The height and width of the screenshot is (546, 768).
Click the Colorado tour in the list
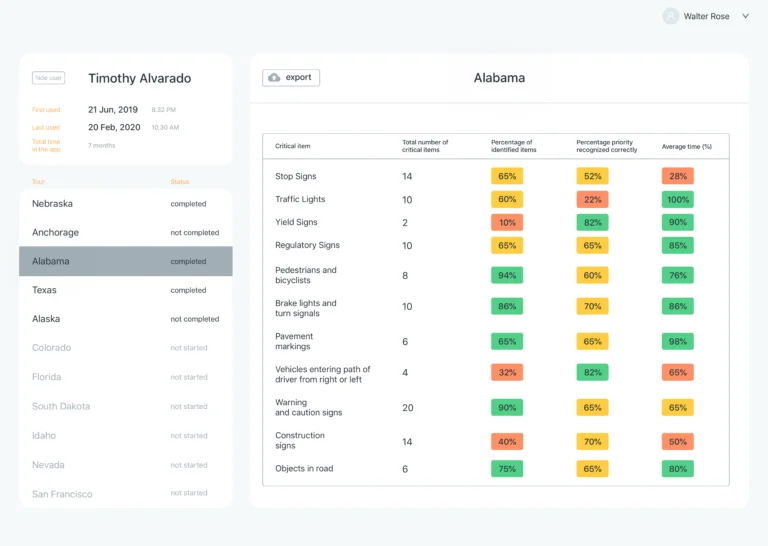(125, 348)
